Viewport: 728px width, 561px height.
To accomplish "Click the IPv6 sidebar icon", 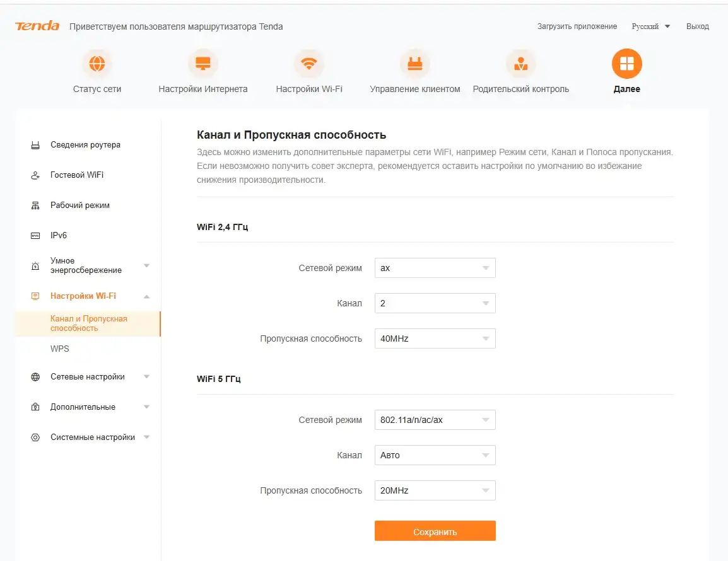I will [35, 236].
